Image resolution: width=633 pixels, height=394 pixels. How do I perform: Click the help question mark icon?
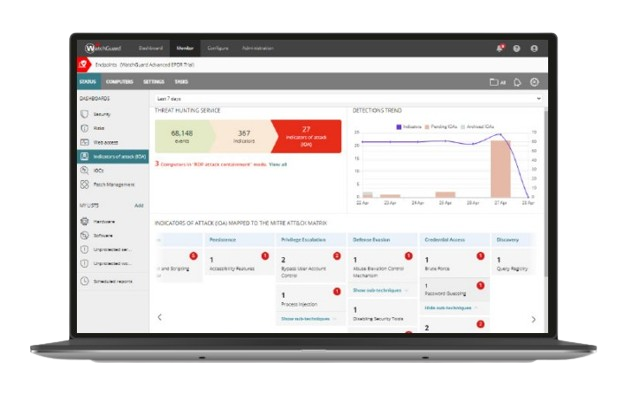(x=516, y=48)
